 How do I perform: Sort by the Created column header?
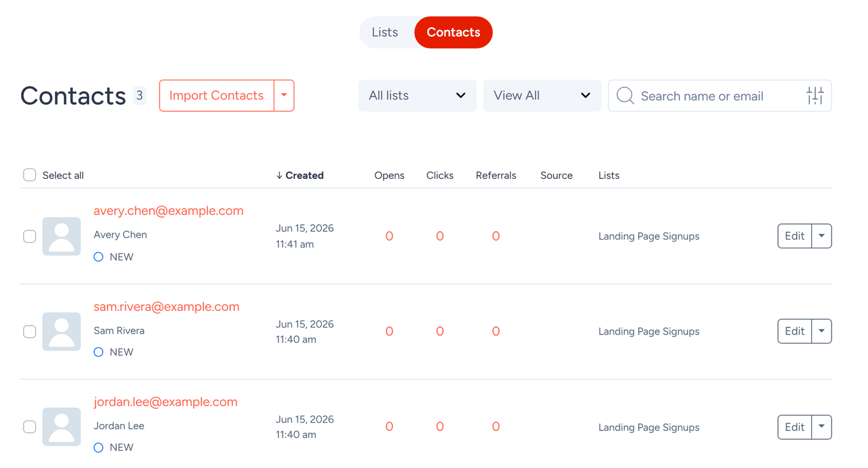304,176
